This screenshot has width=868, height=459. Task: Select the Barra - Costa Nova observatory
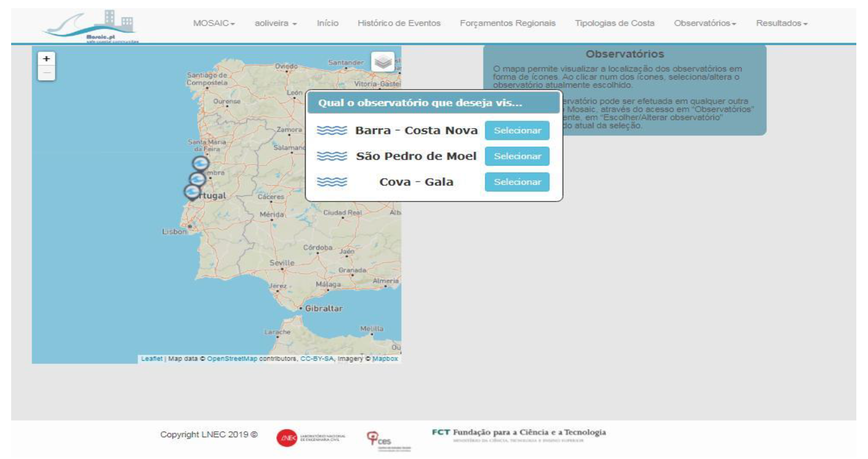point(517,131)
